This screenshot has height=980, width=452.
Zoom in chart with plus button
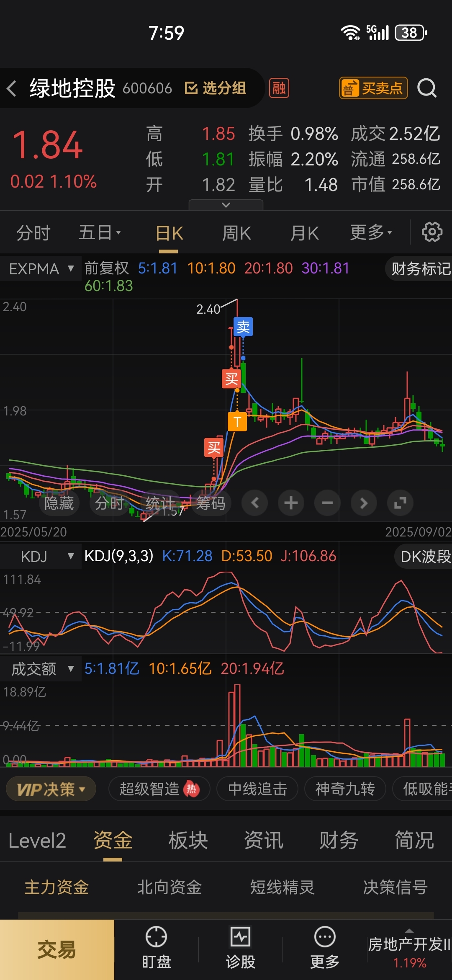(291, 503)
